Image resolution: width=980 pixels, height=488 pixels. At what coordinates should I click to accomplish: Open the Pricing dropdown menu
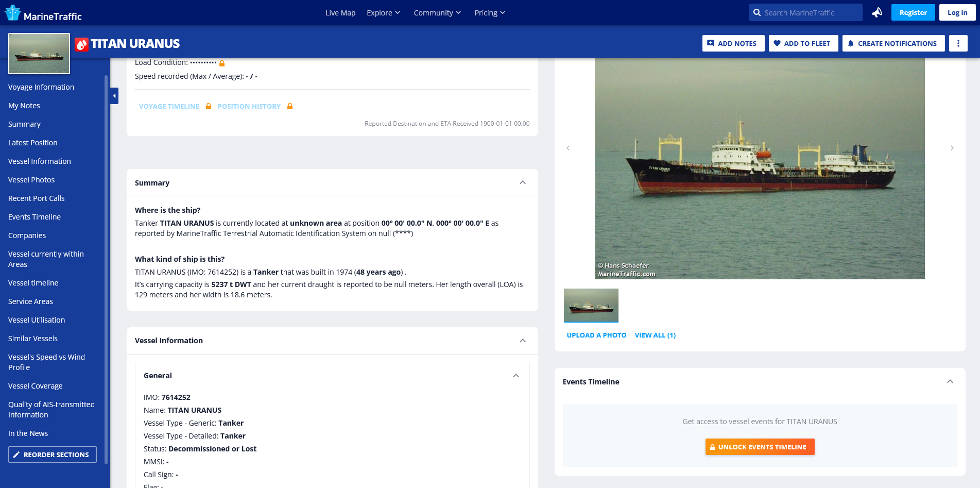pos(490,13)
